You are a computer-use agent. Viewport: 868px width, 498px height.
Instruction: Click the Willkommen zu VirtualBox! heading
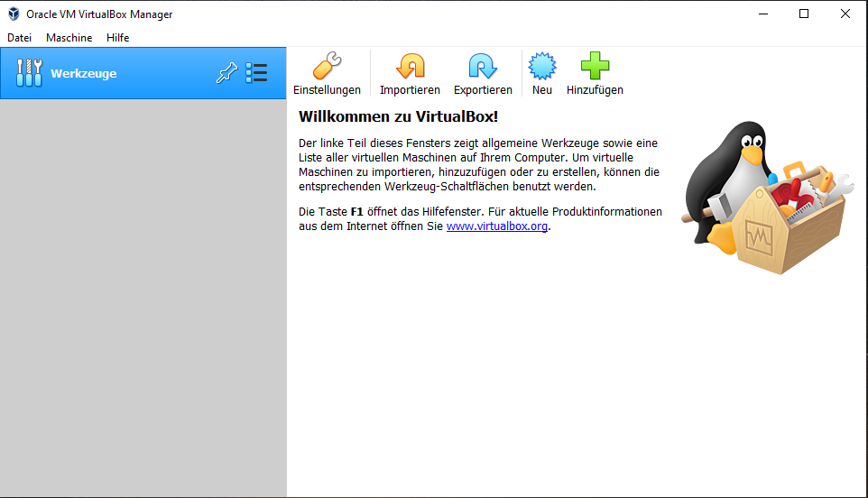tap(399, 116)
